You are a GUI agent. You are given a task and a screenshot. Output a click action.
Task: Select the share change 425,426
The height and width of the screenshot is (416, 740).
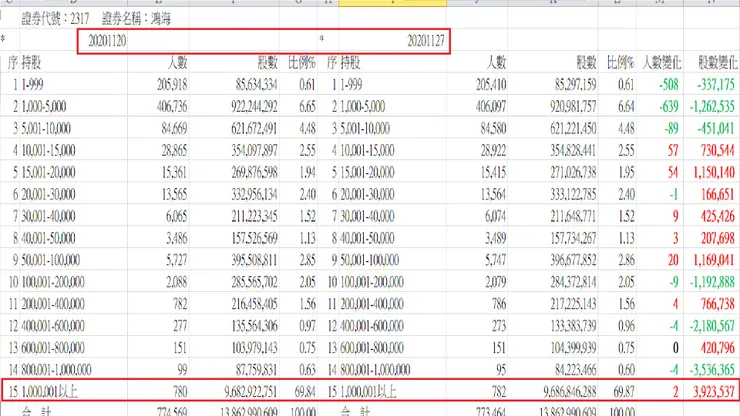pyautogui.click(x=718, y=216)
